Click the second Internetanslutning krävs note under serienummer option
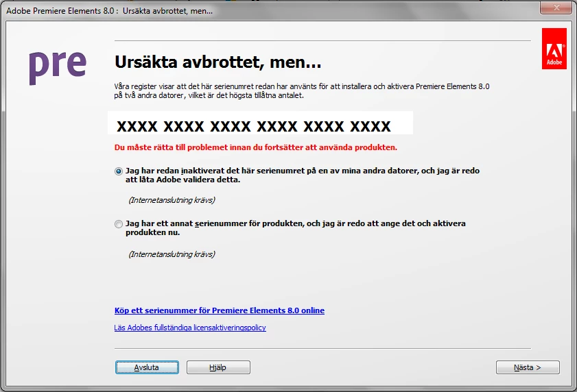 pos(172,254)
